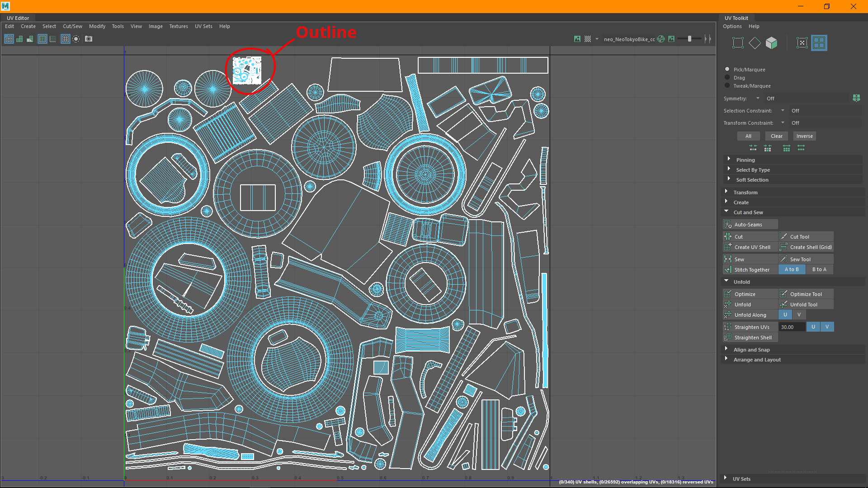Click the Straighten UVs angle input field
The image size is (868, 488).
(791, 327)
